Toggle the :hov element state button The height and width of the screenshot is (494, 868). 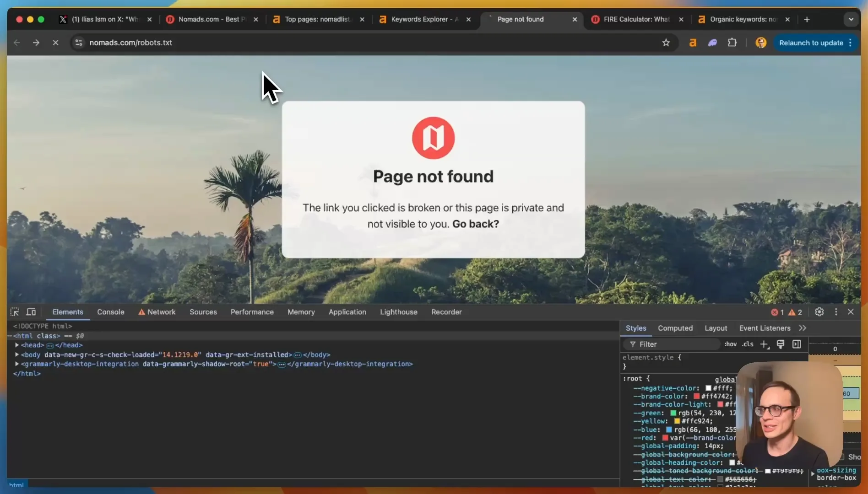[730, 344]
